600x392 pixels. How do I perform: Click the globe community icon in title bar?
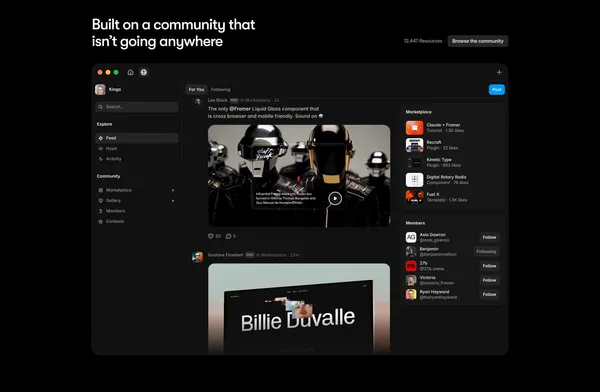[143, 72]
